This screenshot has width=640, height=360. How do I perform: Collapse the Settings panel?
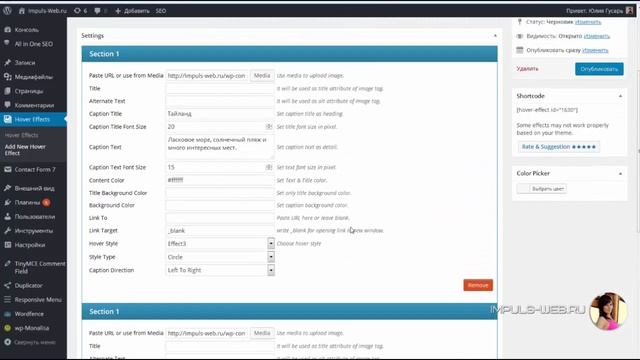495,36
